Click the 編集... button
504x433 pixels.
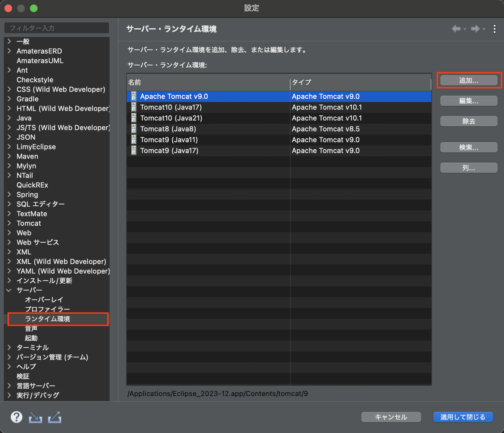click(x=469, y=101)
